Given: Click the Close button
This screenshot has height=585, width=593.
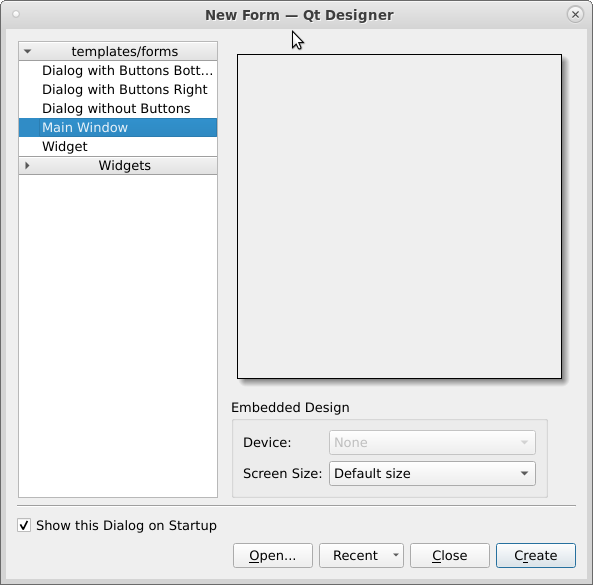Looking at the screenshot, I should click(x=450, y=556).
